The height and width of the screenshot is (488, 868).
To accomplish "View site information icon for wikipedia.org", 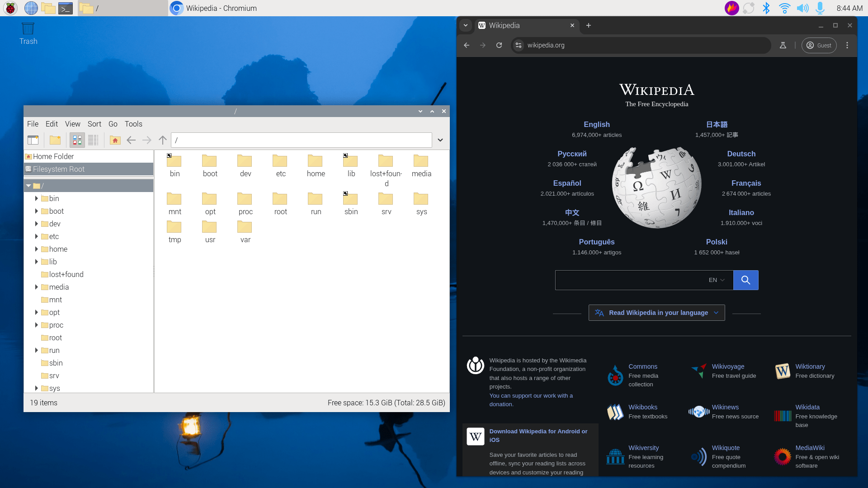I will (519, 45).
